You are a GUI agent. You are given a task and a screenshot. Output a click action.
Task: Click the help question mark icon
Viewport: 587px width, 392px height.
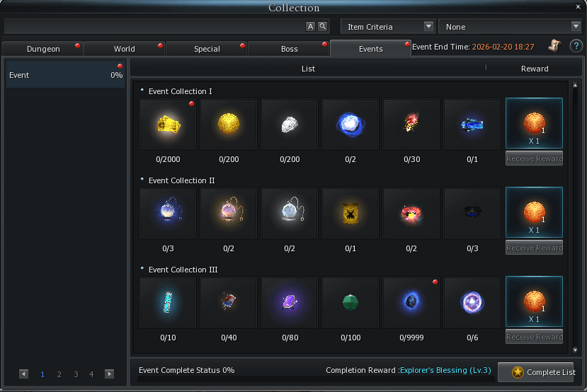576,47
